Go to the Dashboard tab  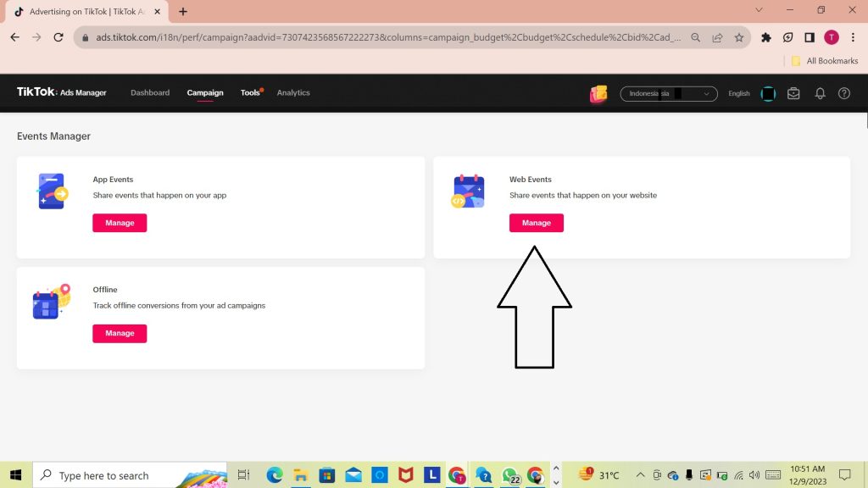tap(150, 92)
